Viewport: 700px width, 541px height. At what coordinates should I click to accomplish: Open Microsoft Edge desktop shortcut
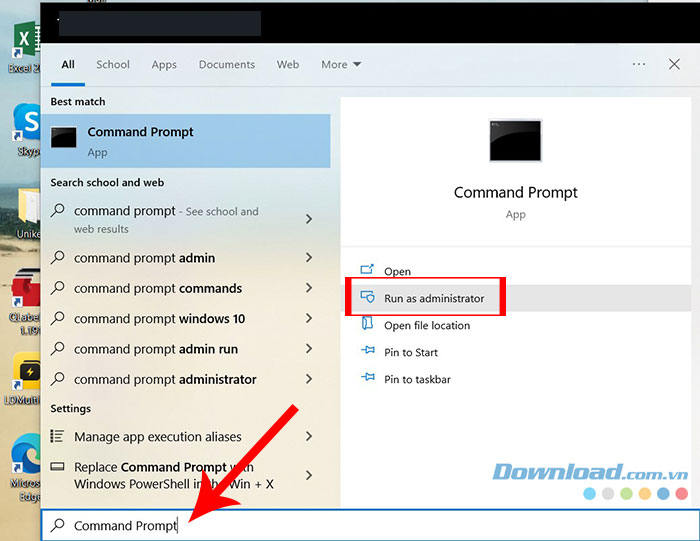pyautogui.click(x=22, y=455)
